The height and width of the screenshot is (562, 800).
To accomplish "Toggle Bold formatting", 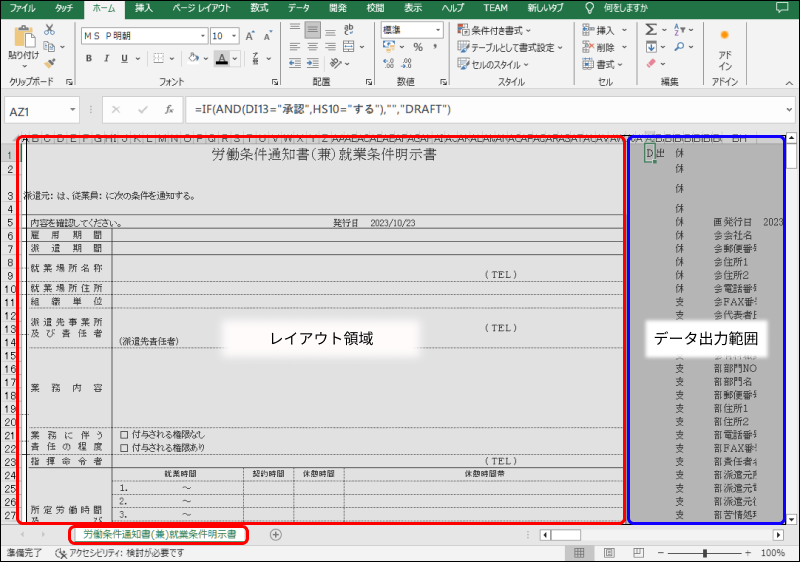I will [89, 58].
